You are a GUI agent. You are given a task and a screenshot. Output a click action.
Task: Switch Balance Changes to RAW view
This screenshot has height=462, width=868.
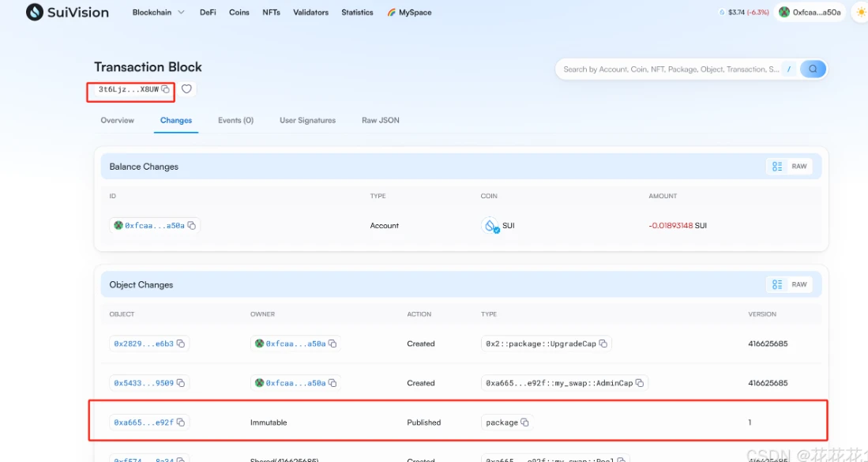coord(799,167)
